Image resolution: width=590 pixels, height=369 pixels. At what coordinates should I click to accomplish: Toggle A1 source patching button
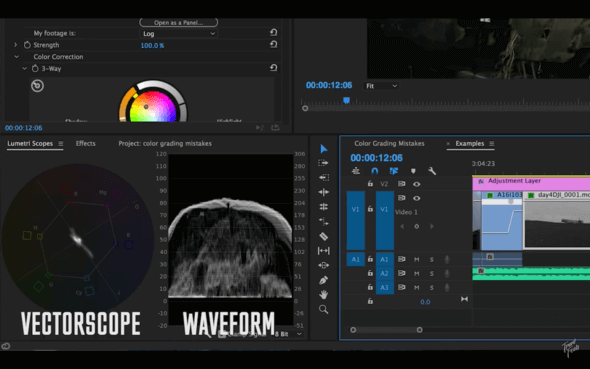[356, 259]
